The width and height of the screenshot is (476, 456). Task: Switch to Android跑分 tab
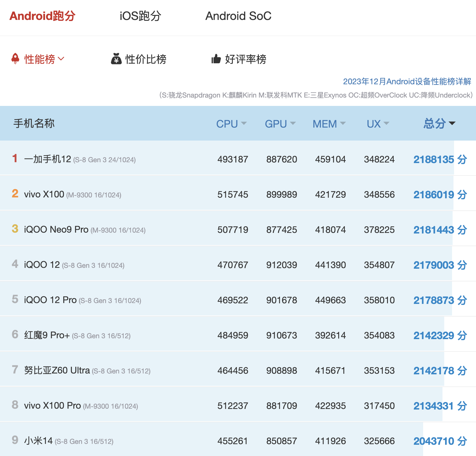click(x=42, y=16)
